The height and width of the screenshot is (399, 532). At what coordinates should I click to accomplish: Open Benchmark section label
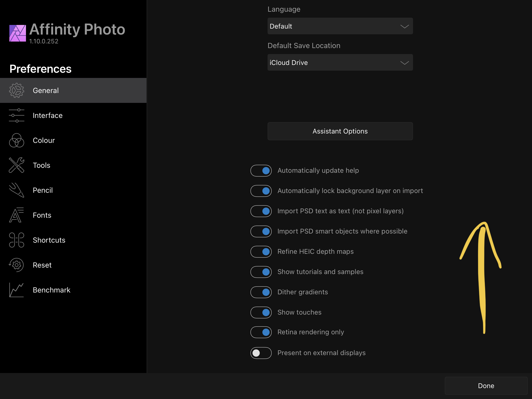[x=52, y=290]
